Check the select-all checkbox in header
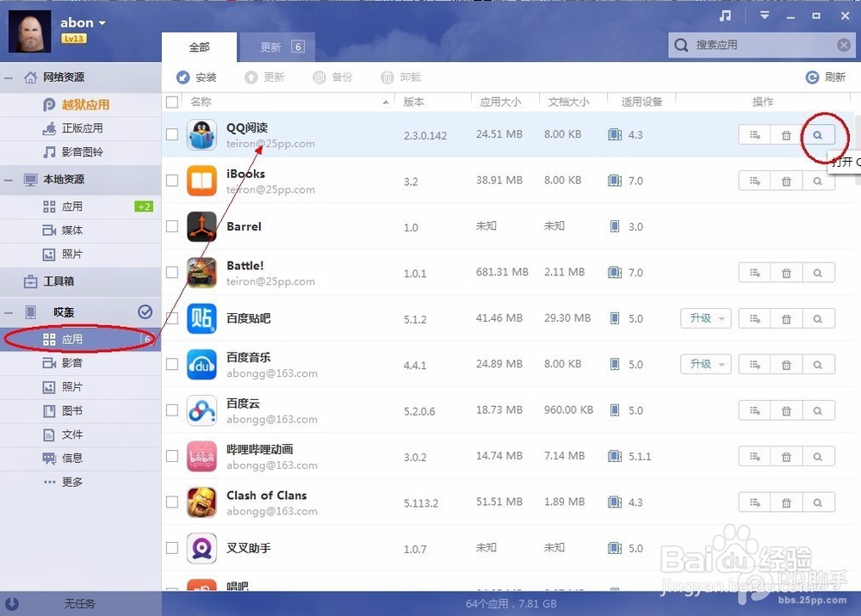The image size is (861, 616). click(x=172, y=102)
